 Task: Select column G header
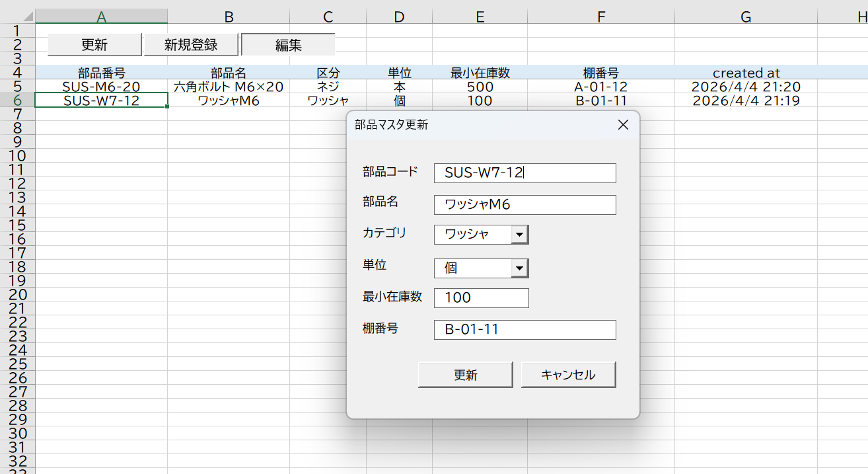click(x=745, y=17)
